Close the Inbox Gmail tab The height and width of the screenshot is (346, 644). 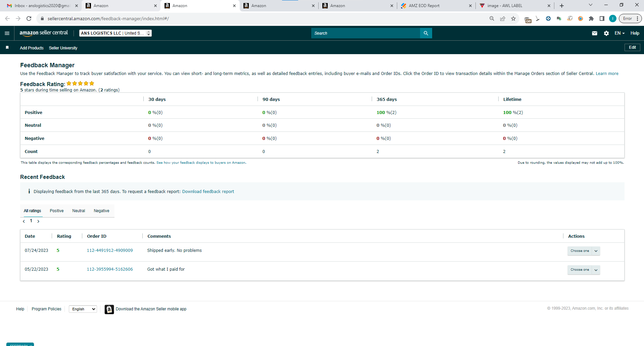77,6
